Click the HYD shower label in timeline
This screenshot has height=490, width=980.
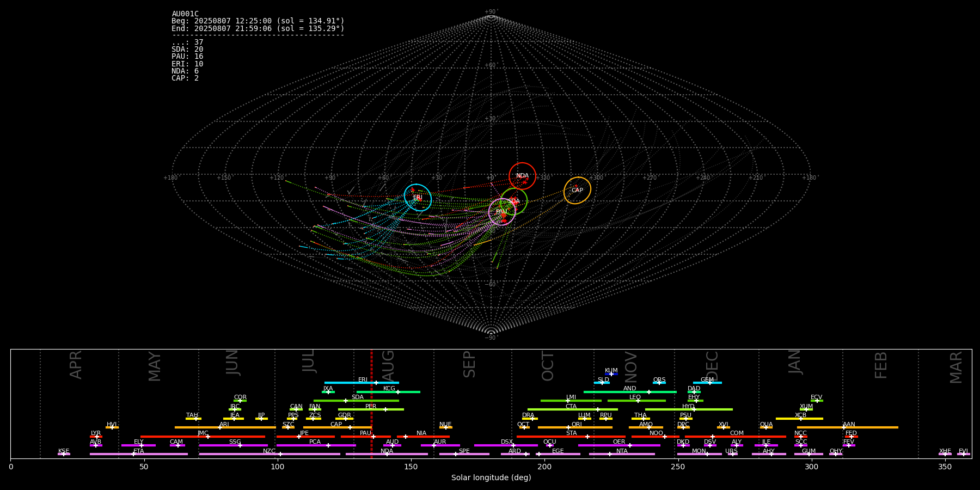pyautogui.click(x=688, y=407)
